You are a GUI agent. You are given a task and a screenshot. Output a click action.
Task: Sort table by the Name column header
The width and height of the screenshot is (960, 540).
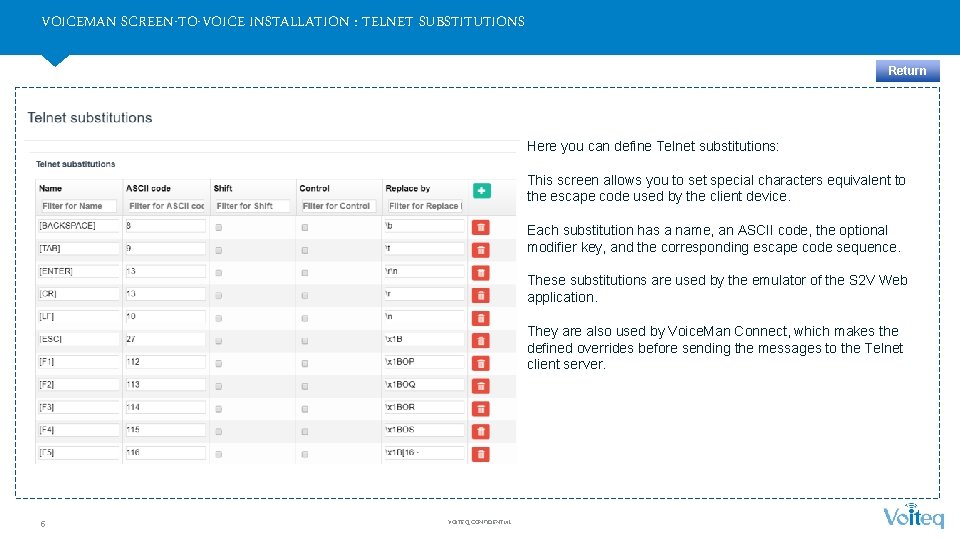pyautogui.click(x=50, y=189)
